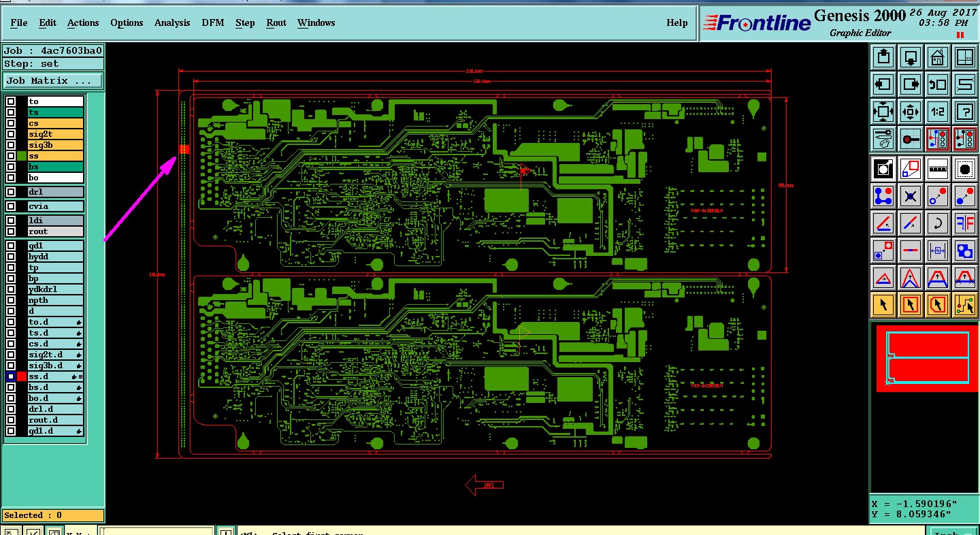Open the DFM menu
This screenshot has width=980, height=535.
(212, 22)
